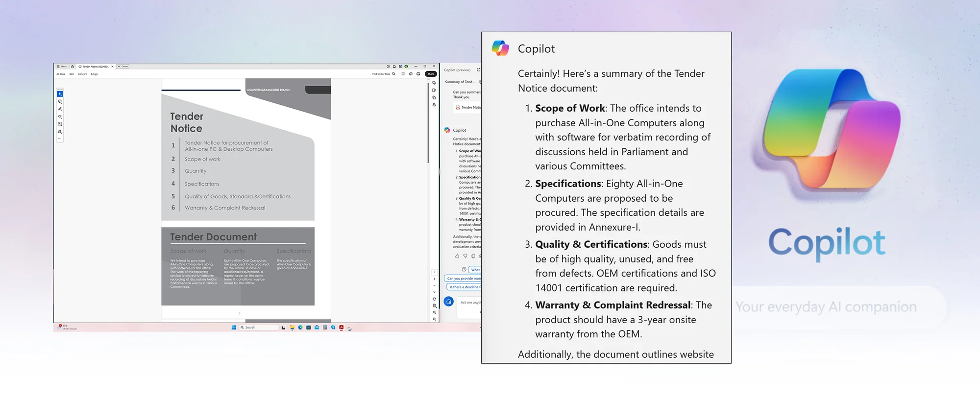
Task: Open the Edit menu in Acrobat
Action: (x=72, y=74)
